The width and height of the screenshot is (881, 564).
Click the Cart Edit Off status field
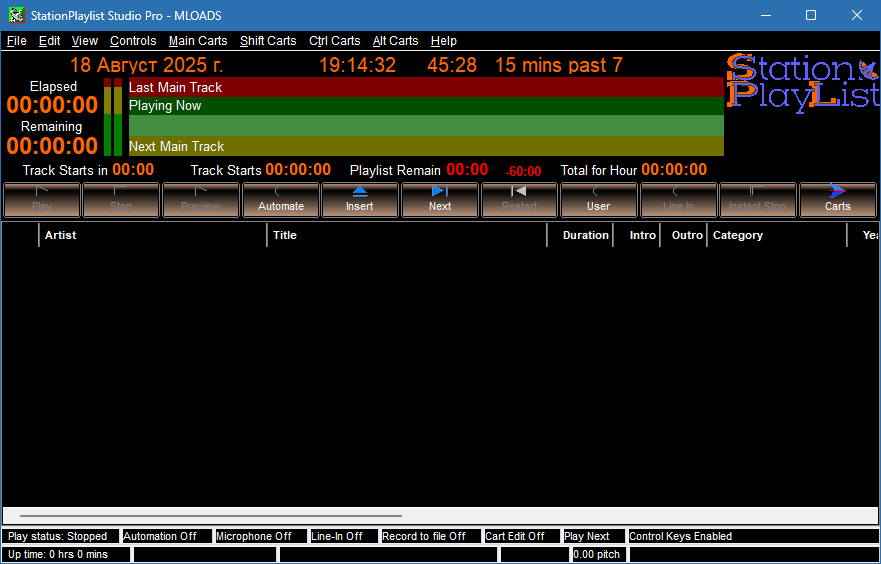pos(521,536)
